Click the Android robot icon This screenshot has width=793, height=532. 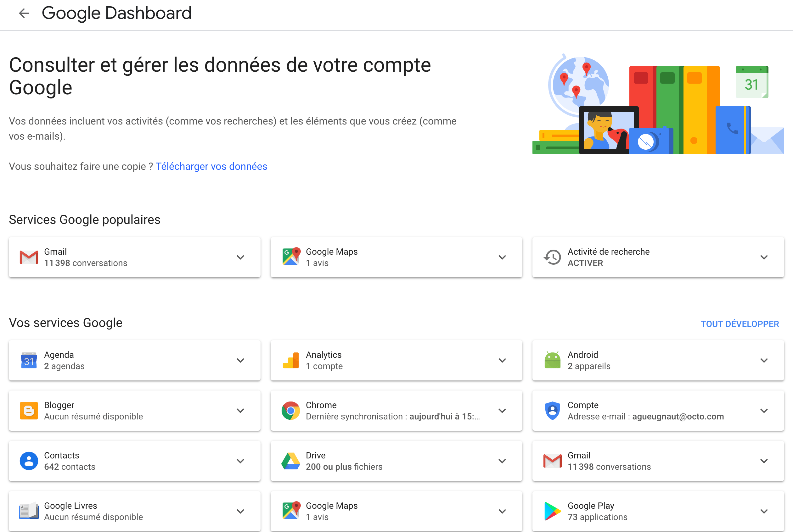(552, 360)
